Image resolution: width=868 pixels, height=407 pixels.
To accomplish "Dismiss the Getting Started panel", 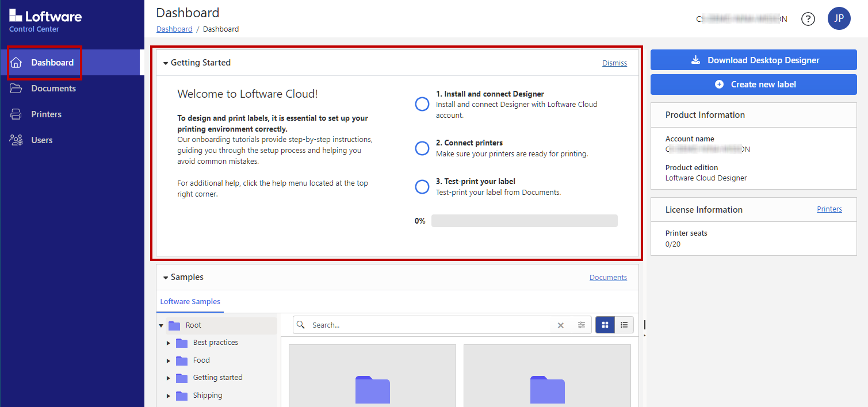I will point(614,63).
